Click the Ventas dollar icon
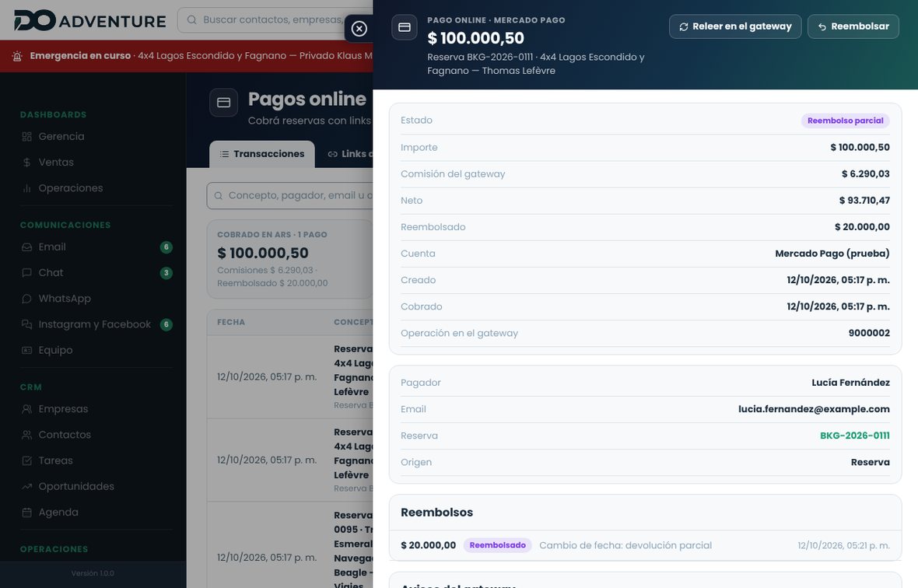Screen dimensions: 918x588 pos(27,162)
